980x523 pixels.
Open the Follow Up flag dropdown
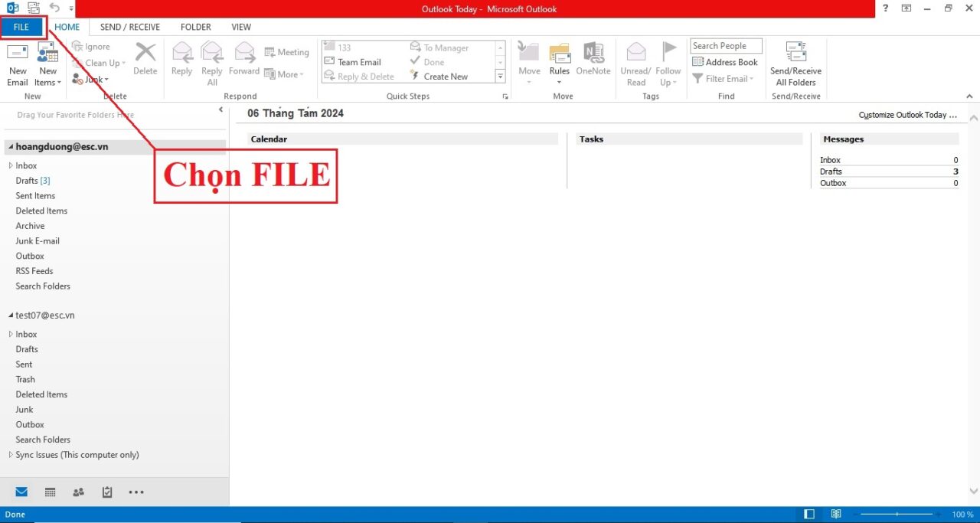(668, 65)
